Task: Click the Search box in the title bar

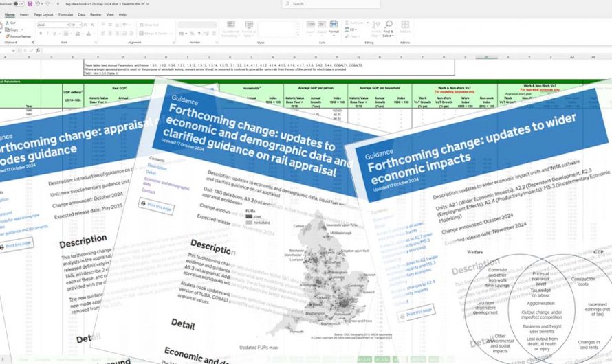Action: pyautogui.click(x=331, y=4)
